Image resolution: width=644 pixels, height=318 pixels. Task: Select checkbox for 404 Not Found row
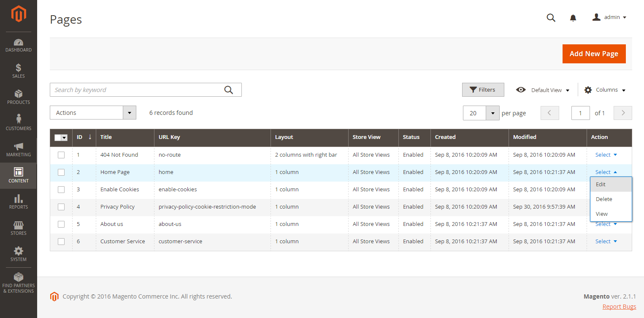tap(61, 155)
